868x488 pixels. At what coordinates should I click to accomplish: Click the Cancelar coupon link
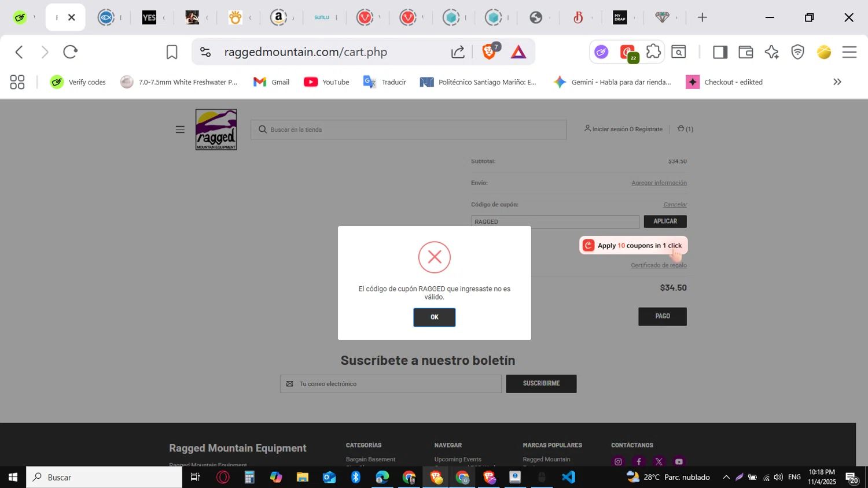[x=675, y=205]
